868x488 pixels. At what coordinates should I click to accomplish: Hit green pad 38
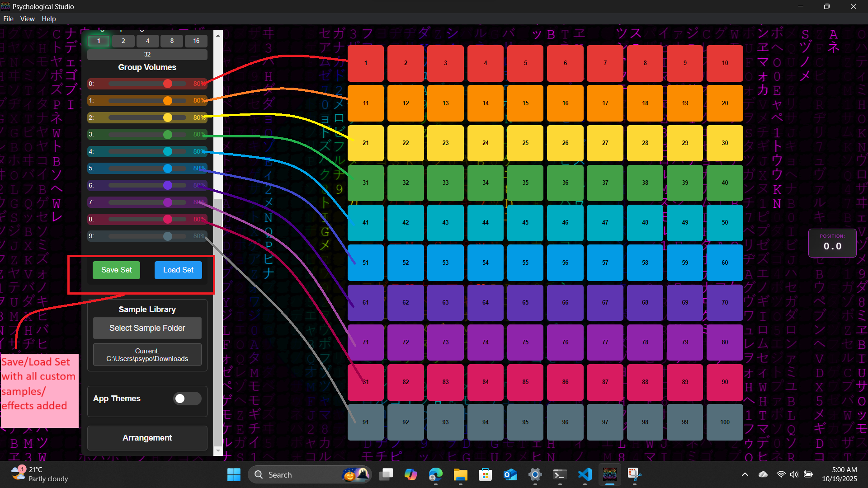coord(645,183)
